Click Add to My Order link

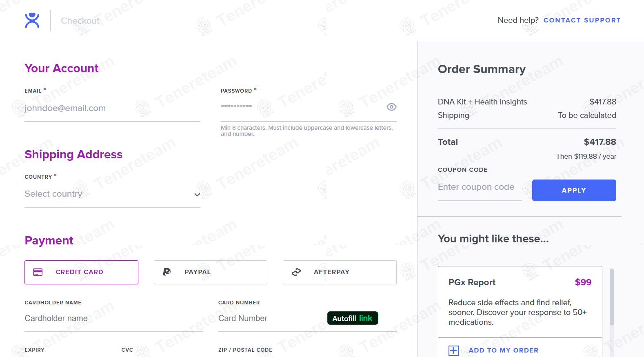click(503, 350)
